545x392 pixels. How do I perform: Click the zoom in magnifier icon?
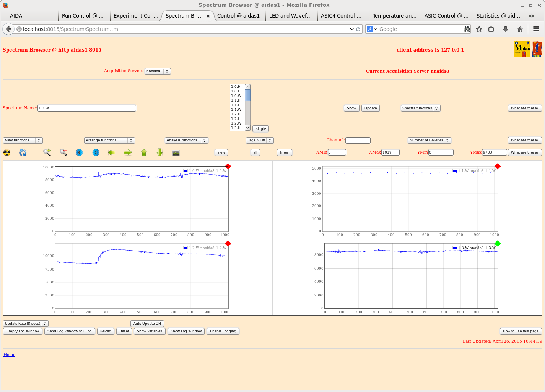click(47, 152)
